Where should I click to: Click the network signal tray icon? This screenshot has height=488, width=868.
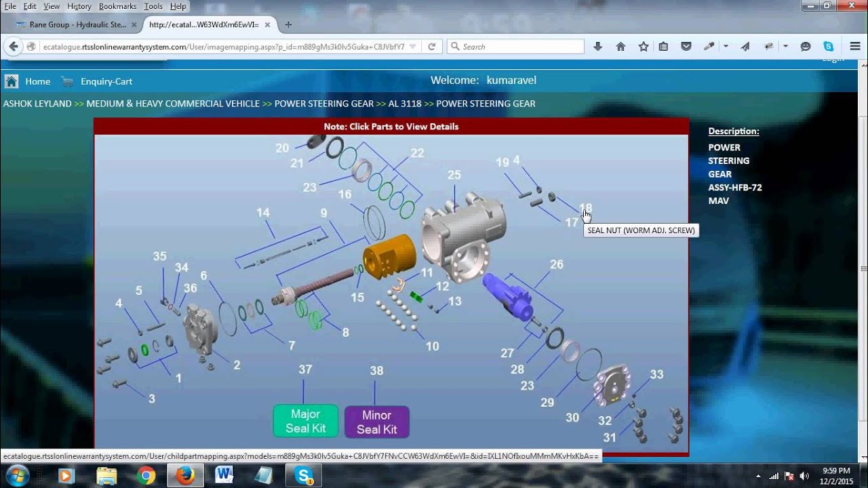click(773, 476)
